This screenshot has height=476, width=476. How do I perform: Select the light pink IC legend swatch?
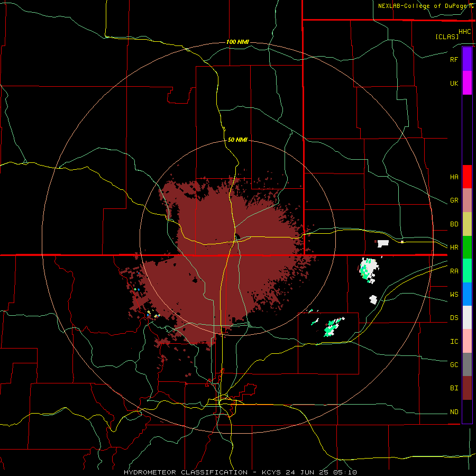(467, 341)
